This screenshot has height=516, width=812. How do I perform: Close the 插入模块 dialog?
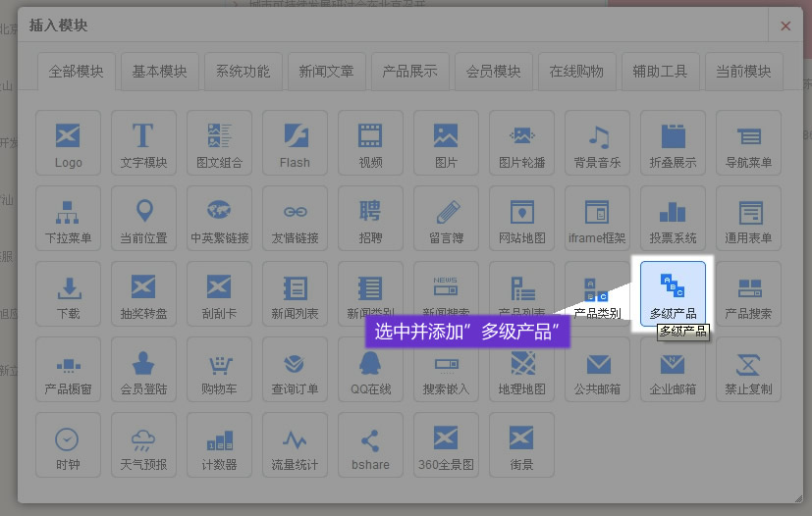pyautogui.click(x=785, y=26)
